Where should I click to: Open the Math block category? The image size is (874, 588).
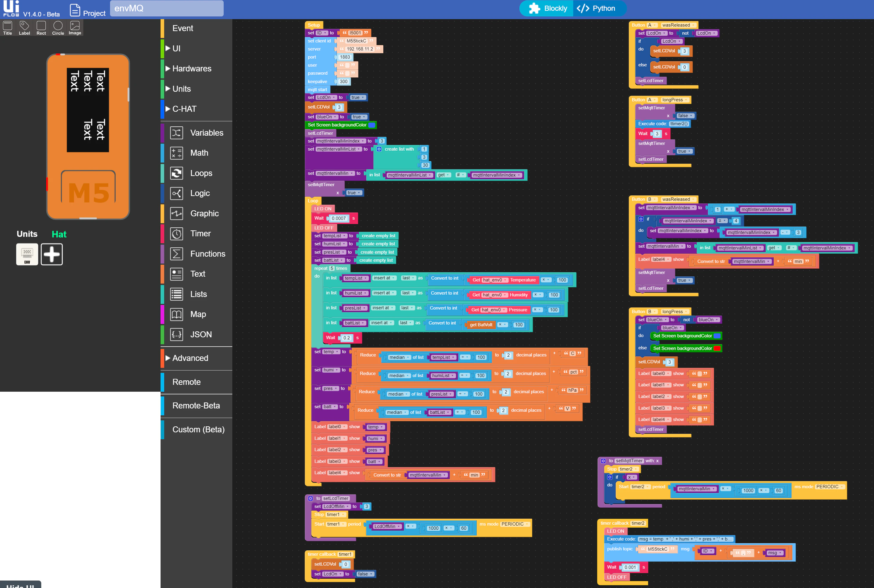tap(197, 153)
